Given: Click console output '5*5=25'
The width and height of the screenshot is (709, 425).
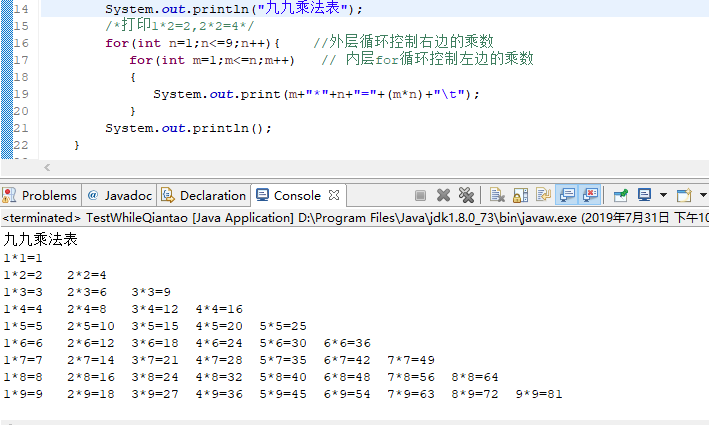Looking at the screenshot, I should pyautogui.click(x=283, y=326).
